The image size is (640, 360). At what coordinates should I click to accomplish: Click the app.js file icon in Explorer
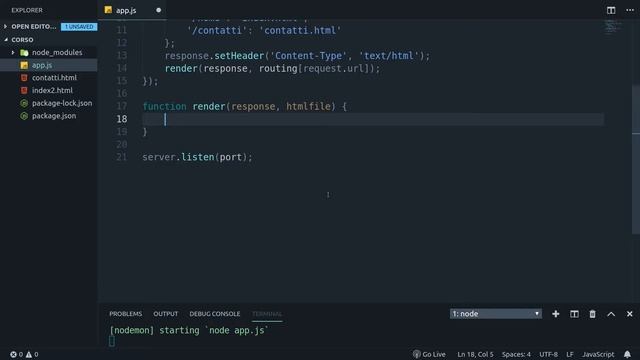pos(24,65)
